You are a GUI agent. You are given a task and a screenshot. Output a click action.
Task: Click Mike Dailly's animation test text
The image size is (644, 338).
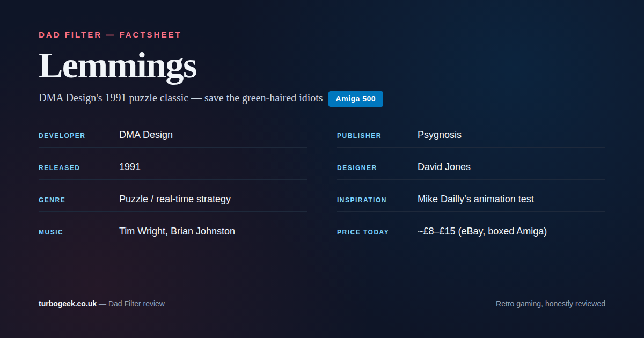pyautogui.click(x=475, y=199)
